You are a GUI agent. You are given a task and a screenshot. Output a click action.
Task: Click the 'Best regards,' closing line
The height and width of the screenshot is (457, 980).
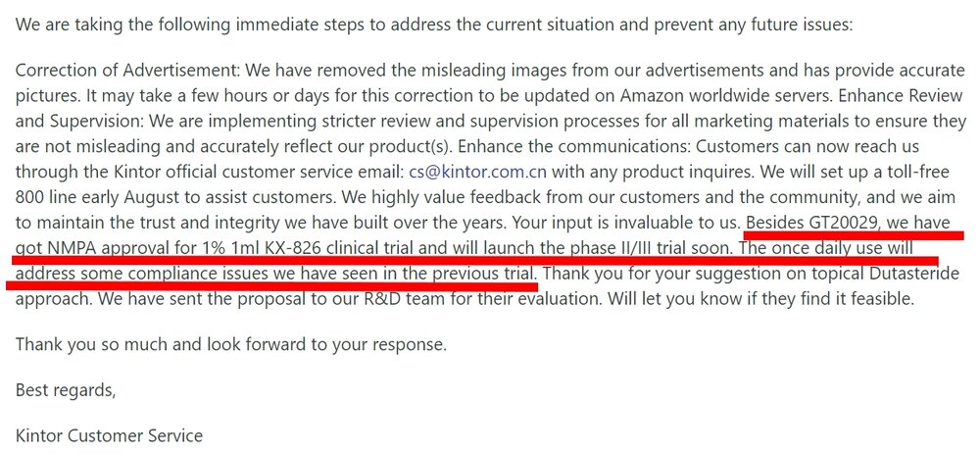[x=66, y=390]
